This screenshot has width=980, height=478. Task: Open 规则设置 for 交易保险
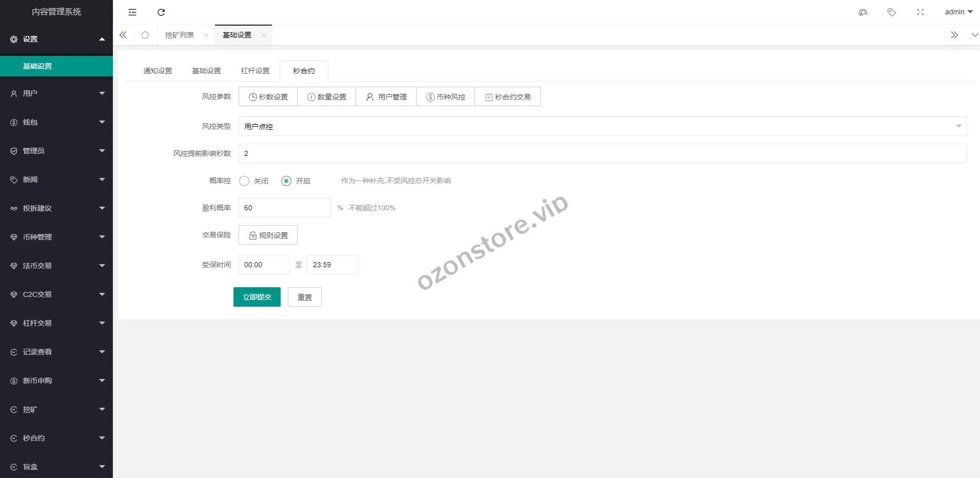tap(268, 235)
